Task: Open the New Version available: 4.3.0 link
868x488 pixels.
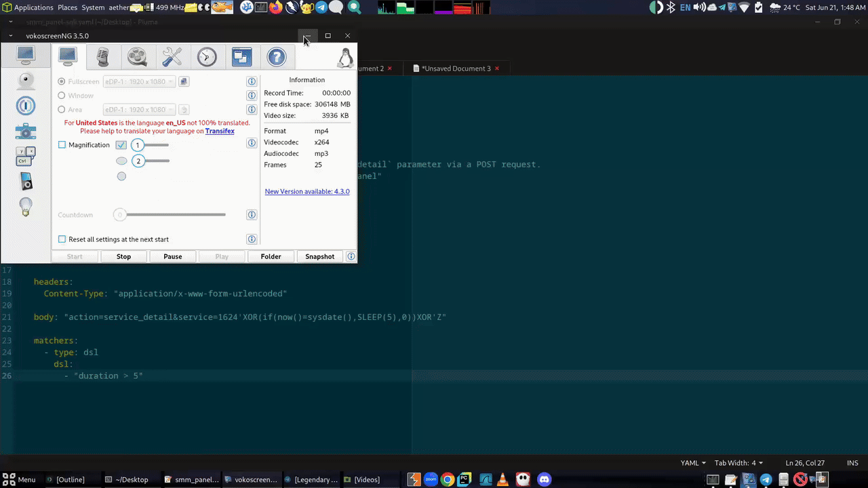Action: click(x=307, y=191)
